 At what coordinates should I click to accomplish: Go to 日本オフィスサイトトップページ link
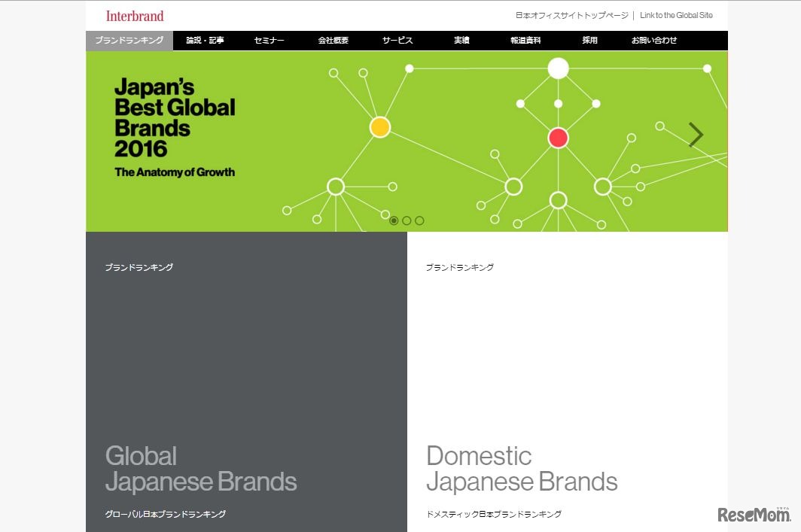(571, 15)
